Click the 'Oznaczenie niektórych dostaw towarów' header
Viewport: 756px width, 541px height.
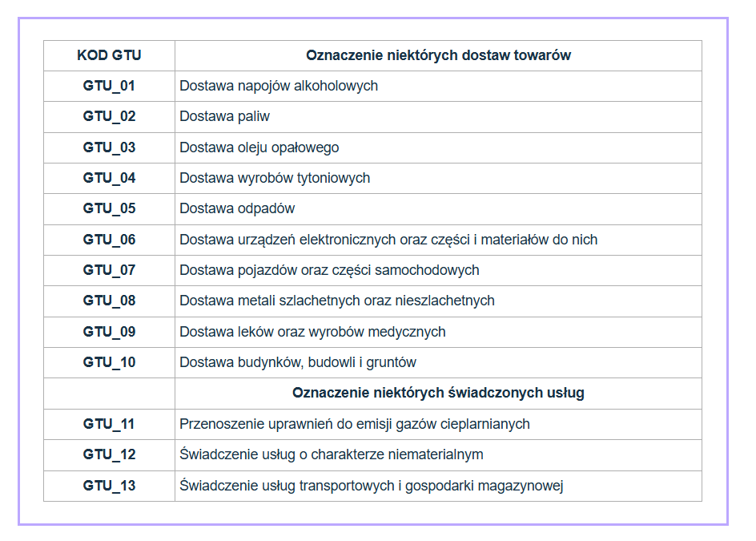[x=438, y=55]
